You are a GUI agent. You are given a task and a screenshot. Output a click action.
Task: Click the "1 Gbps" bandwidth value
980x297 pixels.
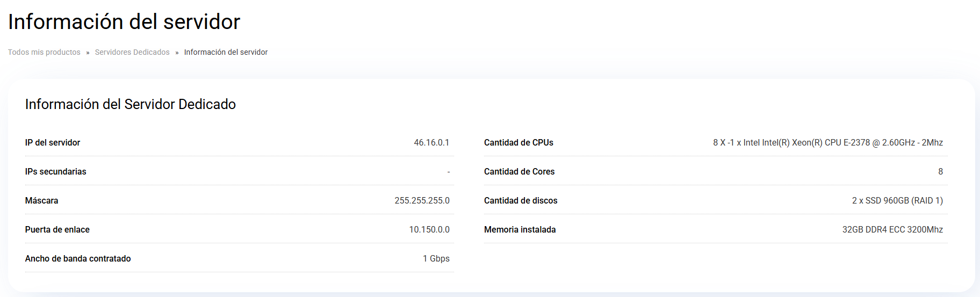point(436,259)
